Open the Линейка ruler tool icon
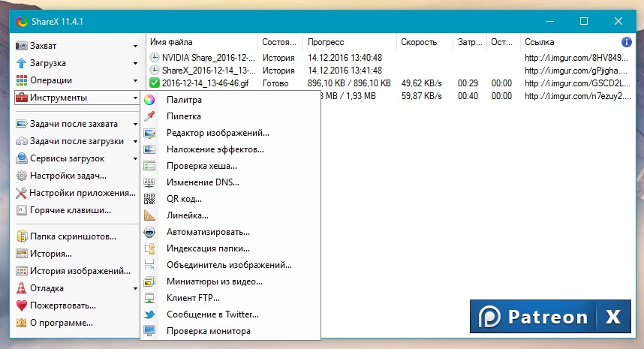 click(x=149, y=215)
